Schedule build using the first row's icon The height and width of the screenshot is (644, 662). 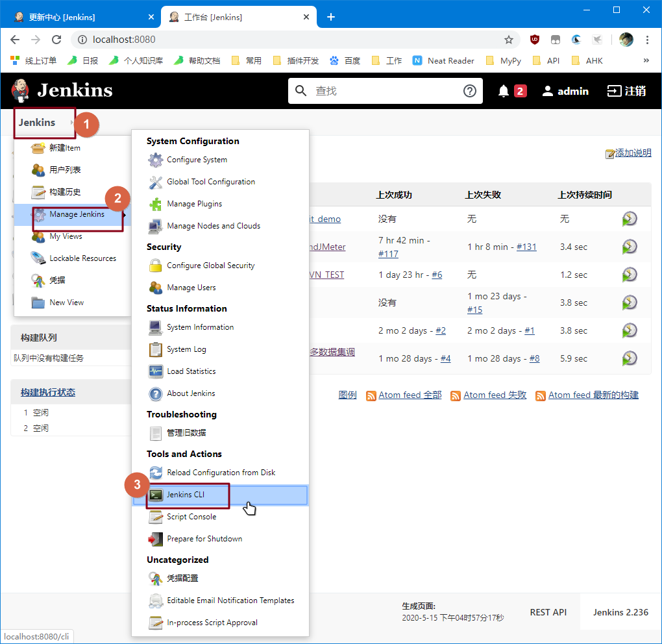(x=629, y=219)
